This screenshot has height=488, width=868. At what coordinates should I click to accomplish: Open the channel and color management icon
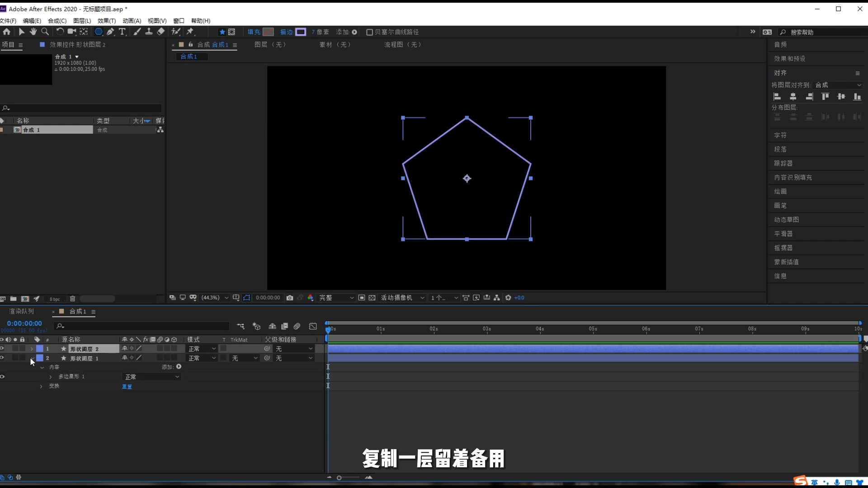coord(311,298)
